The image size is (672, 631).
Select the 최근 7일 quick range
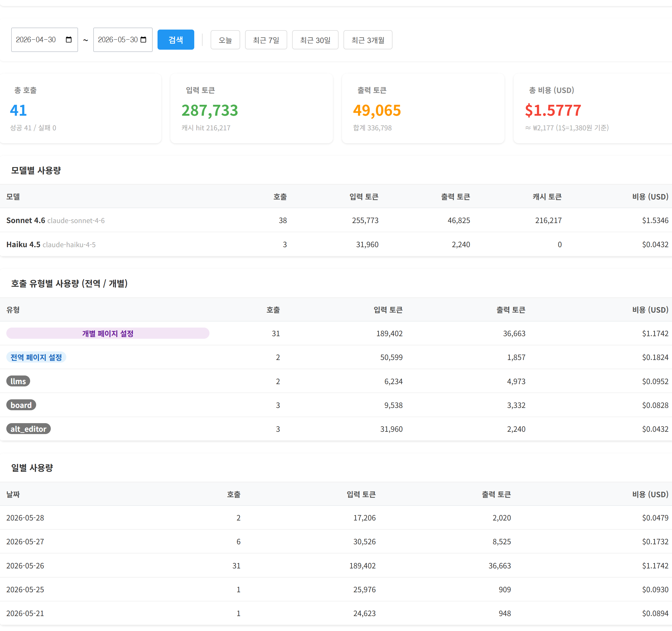click(x=266, y=40)
